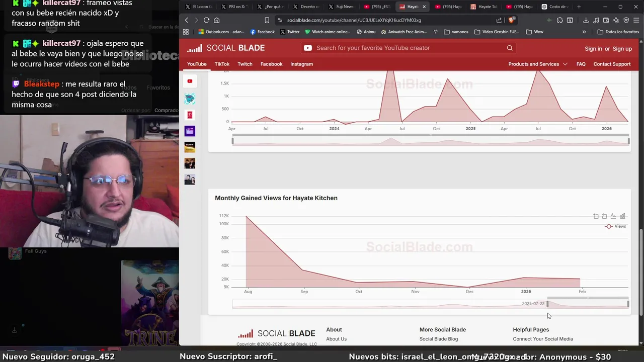Click the Sign up link
644x362 pixels.
(x=622, y=49)
